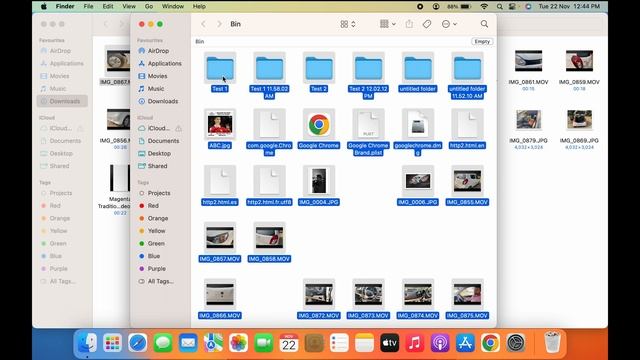Image resolution: width=640 pixels, height=360 pixels.
Task: Open the group-by dropdown in the toolbar
Action: point(388,24)
